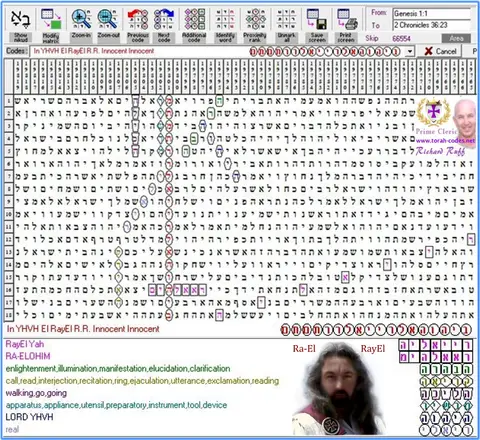Click the Prime Cleric cross emblem

(434, 112)
